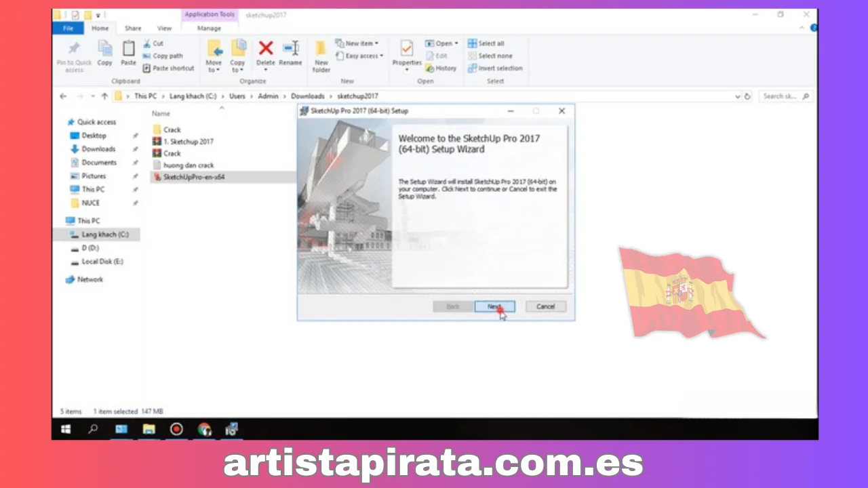Click the Edit item in Open group
This screenshot has height=488, width=868.
[x=436, y=56]
